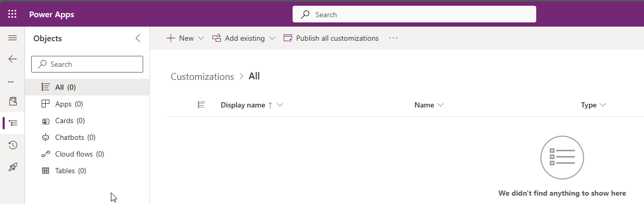644x204 pixels.
Task: Click the Add existing icon
Action: pyautogui.click(x=217, y=38)
